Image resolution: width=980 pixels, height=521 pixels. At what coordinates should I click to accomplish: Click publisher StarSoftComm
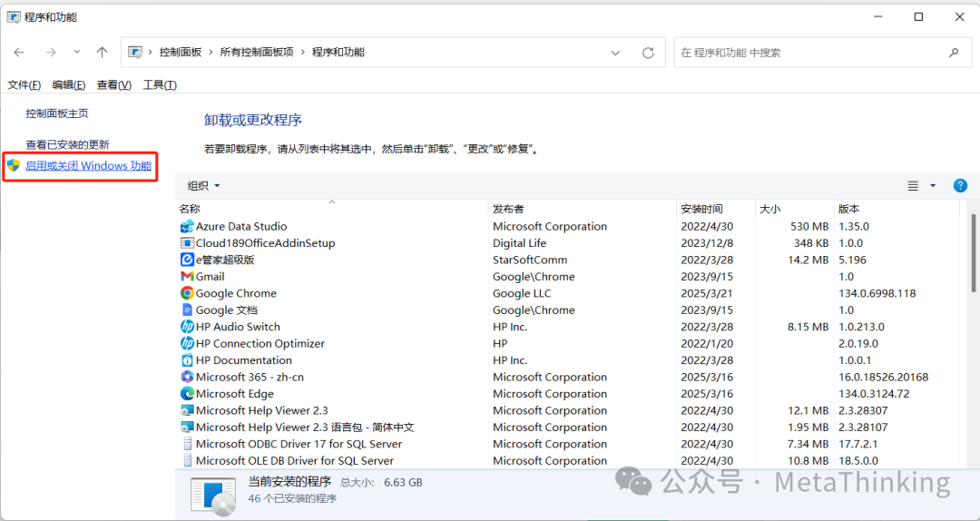(x=530, y=260)
